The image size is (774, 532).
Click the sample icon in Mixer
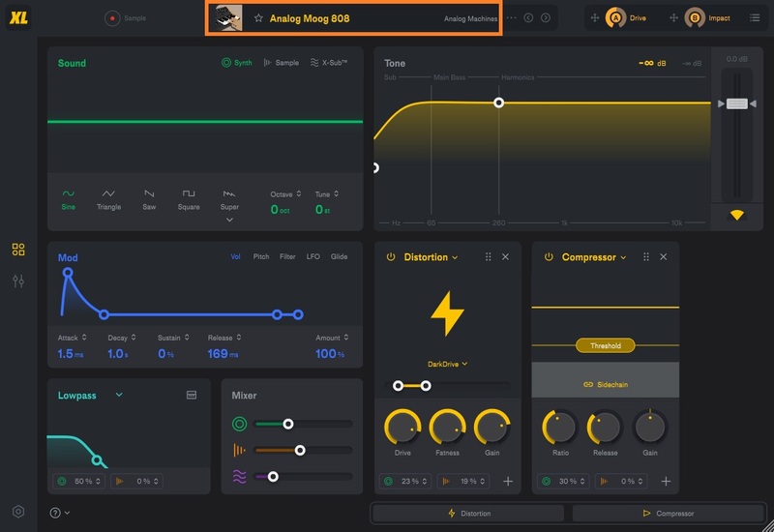(239, 450)
